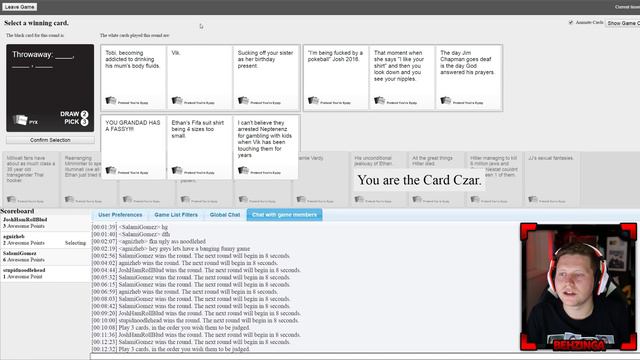Click card logo on the 'Vik.' card

177,100
